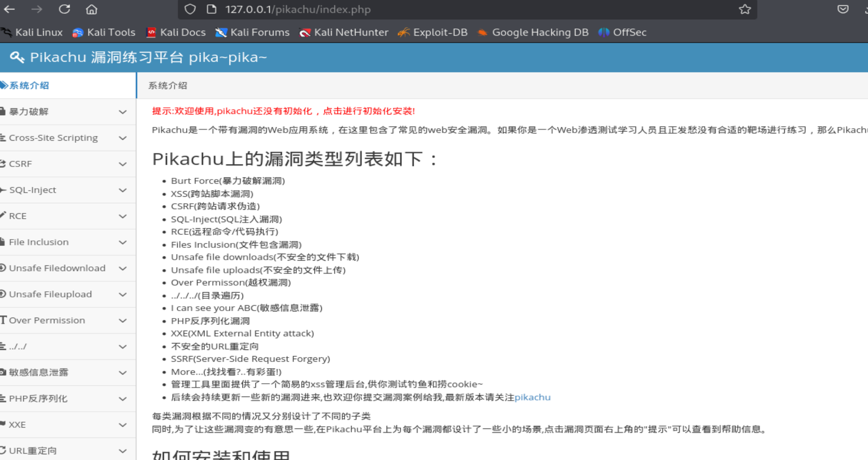Click the 'Over Permisson(越权漏洞)' list item

231,283
